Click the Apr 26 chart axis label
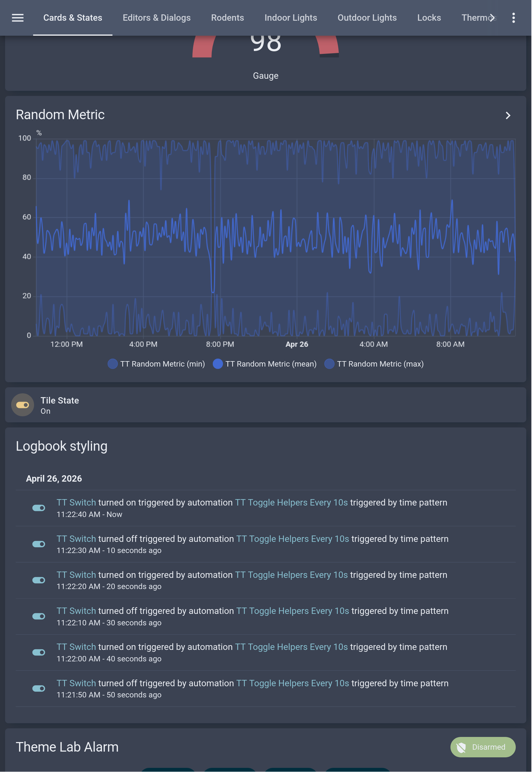532x772 pixels. point(297,345)
